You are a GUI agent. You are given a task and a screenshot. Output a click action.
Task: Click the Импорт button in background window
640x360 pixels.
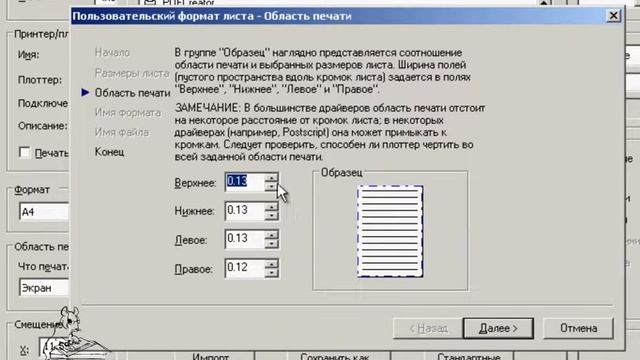[x=211, y=356]
